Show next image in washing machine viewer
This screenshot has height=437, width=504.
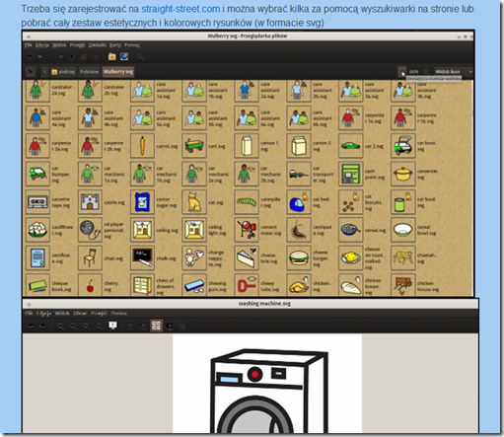tap(42, 326)
